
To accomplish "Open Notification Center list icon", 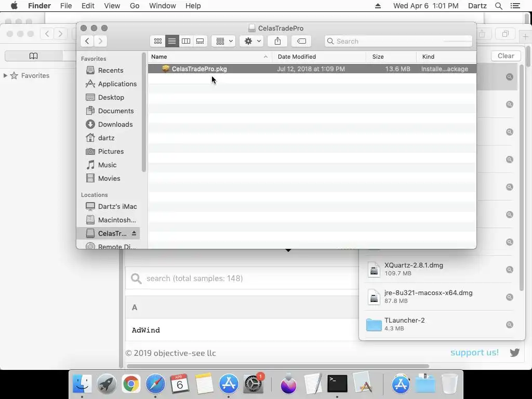I will pos(515,6).
